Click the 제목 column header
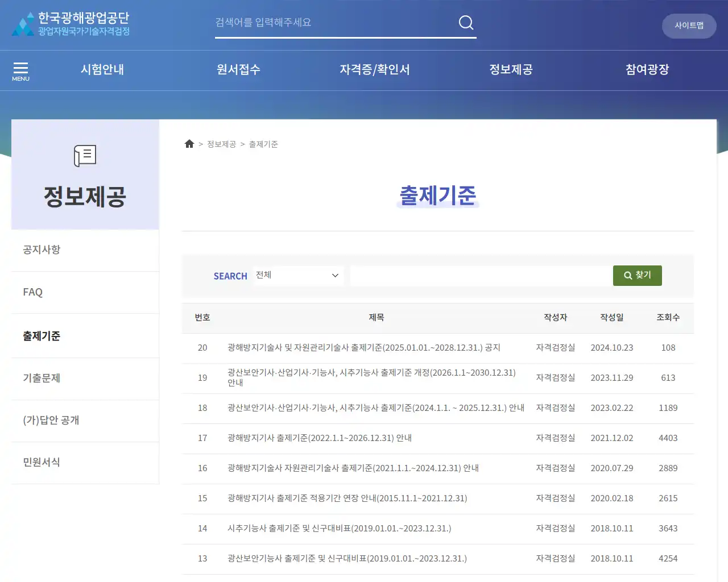 pyautogui.click(x=376, y=318)
